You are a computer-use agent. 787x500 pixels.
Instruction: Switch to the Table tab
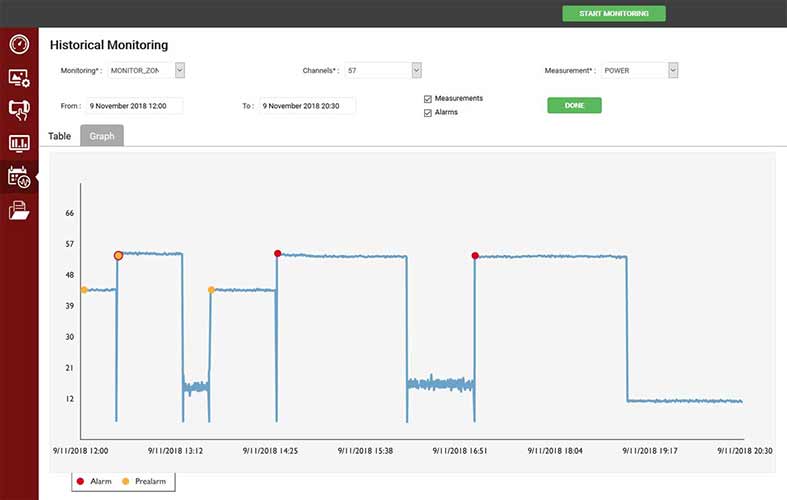coord(60,136)
